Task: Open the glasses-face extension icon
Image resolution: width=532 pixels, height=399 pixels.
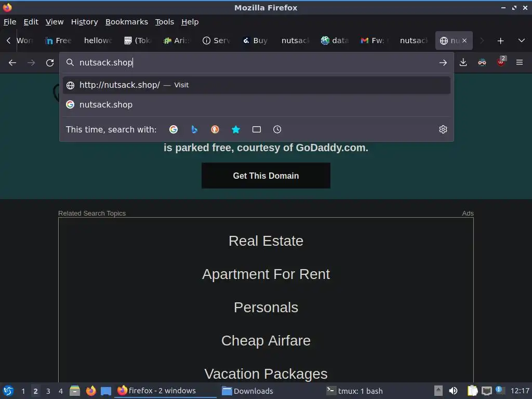Action: [x=482, y=62]
